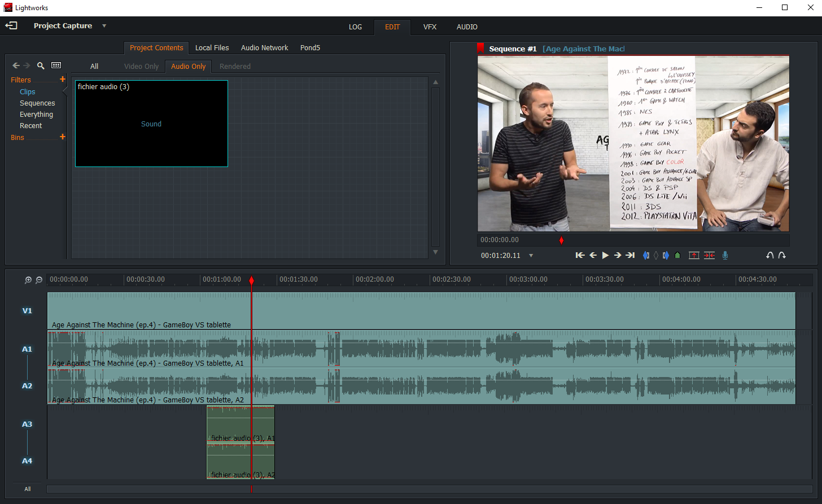Open the Local Files tab
This screenshot has width=822, height=504.
pos(212,48)
